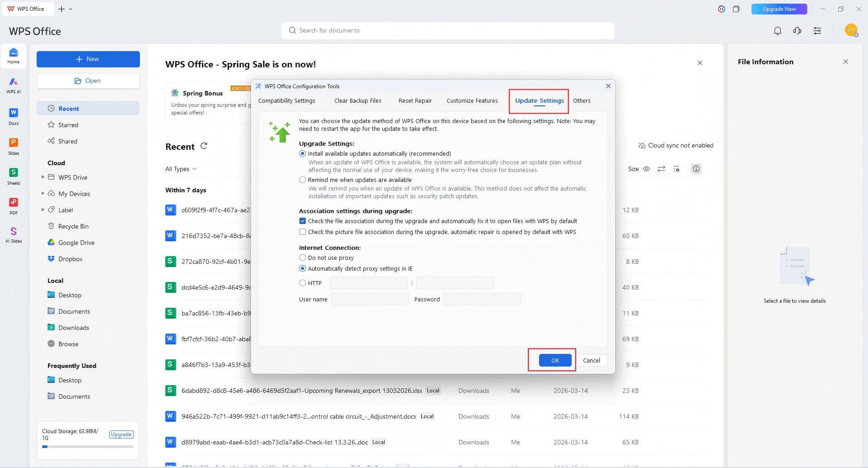Viewport: 868px width, 468px height.
Task: Toggle file association check during upgrade
Action: [x=303, y=221]
